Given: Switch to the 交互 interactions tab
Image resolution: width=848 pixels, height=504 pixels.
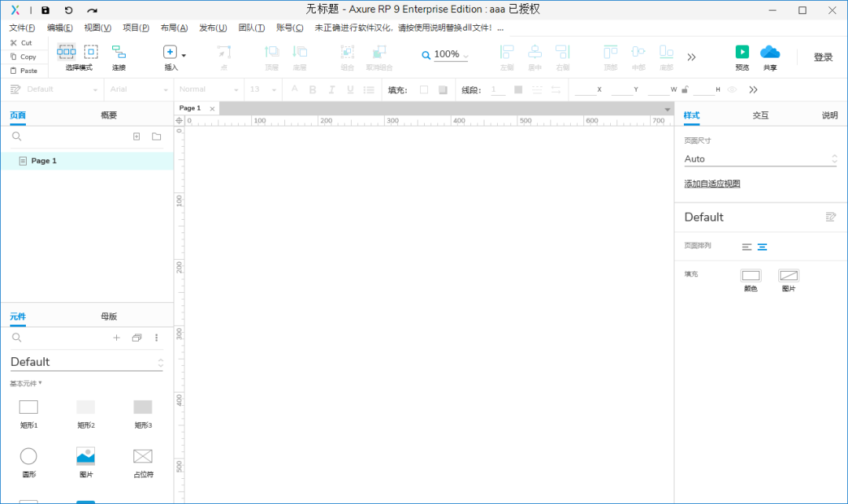Looking at the screenshot, I should 760,115.
